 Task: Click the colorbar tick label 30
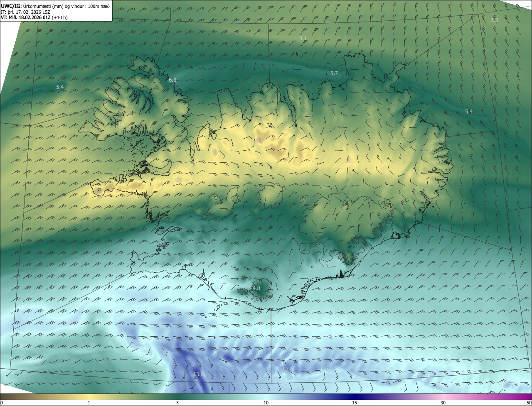(443, 403)
